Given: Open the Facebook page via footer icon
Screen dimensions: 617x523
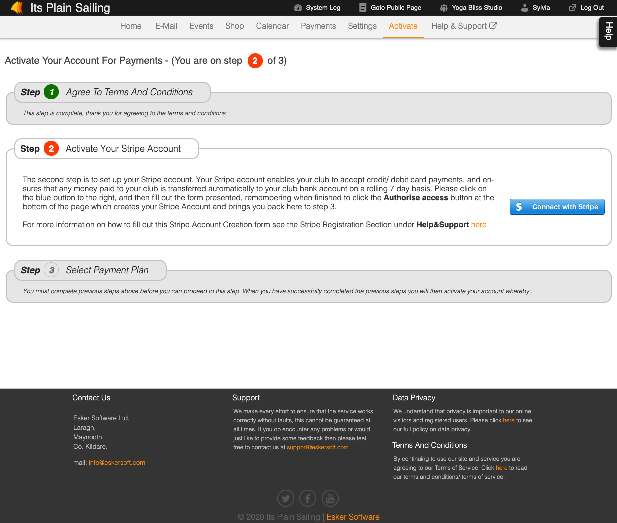Looking at the screenshot, I should pos(308,498).
